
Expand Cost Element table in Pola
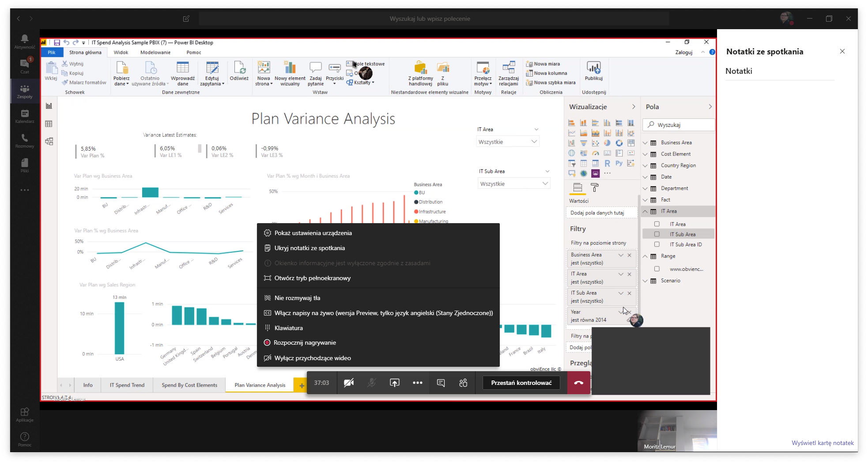[645, 154]
